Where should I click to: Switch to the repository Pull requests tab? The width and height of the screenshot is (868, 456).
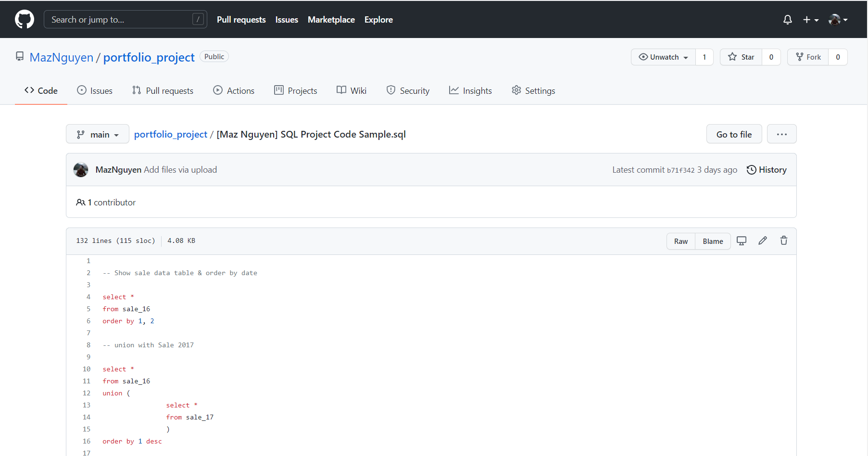163,90
